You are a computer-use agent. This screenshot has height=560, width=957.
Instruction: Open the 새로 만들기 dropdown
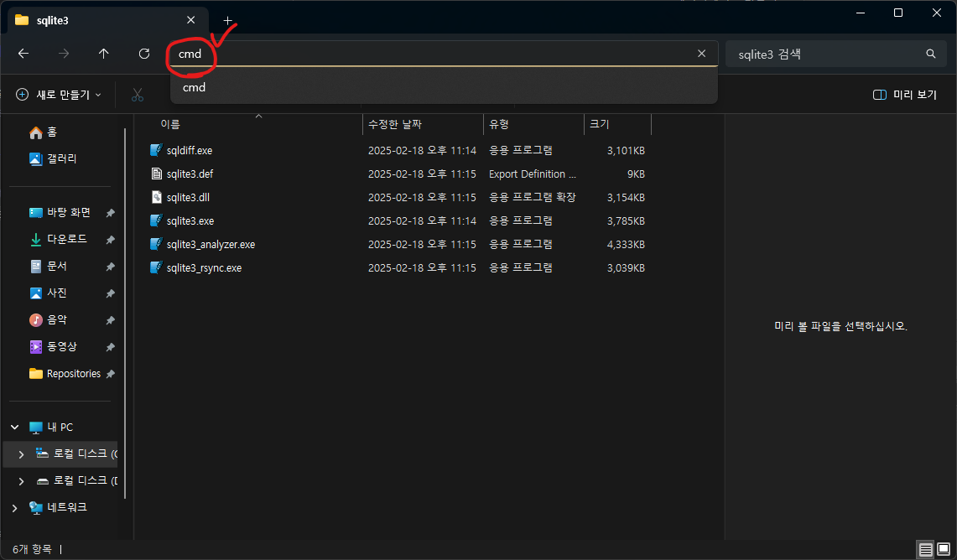point(60,95)
